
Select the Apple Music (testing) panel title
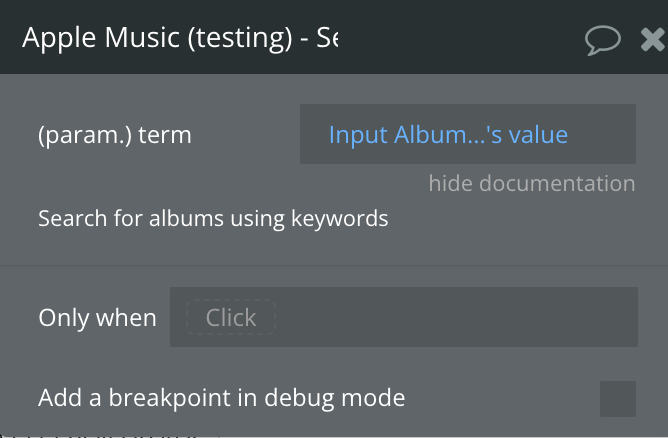(180, 38)
